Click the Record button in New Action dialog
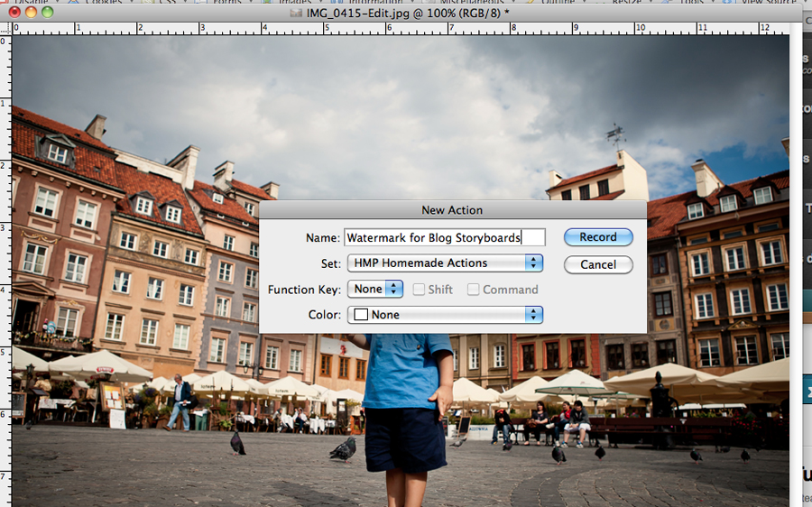The image size is (812, 507). tap(598, 237)
